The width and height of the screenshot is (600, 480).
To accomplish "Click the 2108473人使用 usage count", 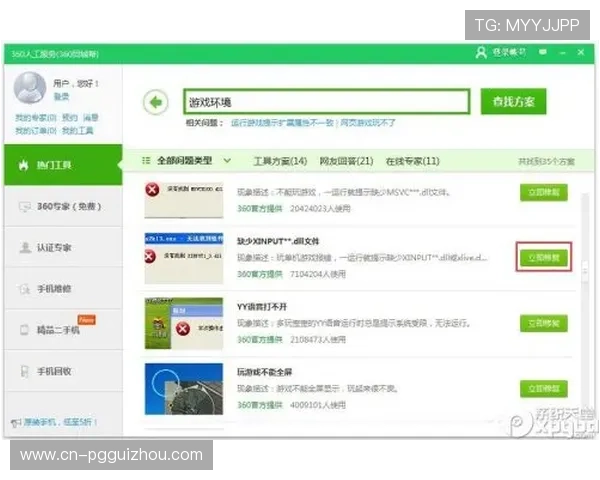I will pyautogui.click(x=318, y=340).
